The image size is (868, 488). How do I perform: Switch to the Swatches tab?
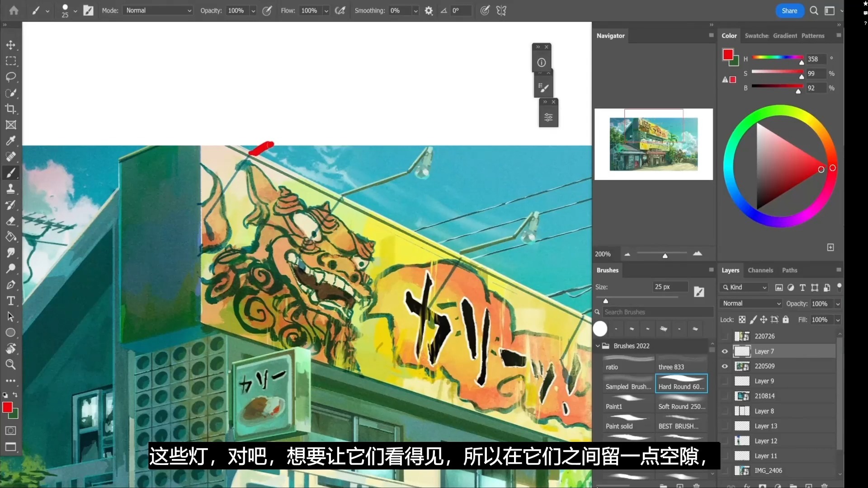point(756,36)
